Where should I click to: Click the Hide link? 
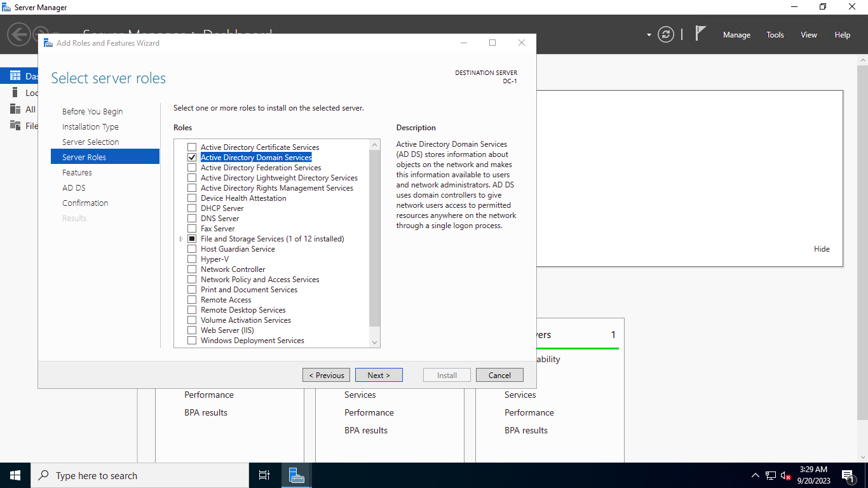[x=822, y=248]
